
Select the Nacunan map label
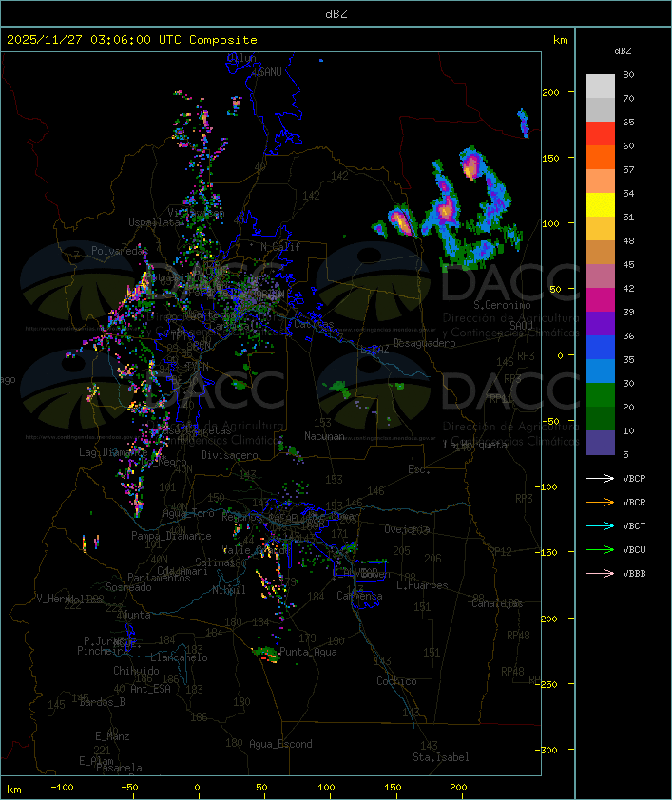click(324, 436)
